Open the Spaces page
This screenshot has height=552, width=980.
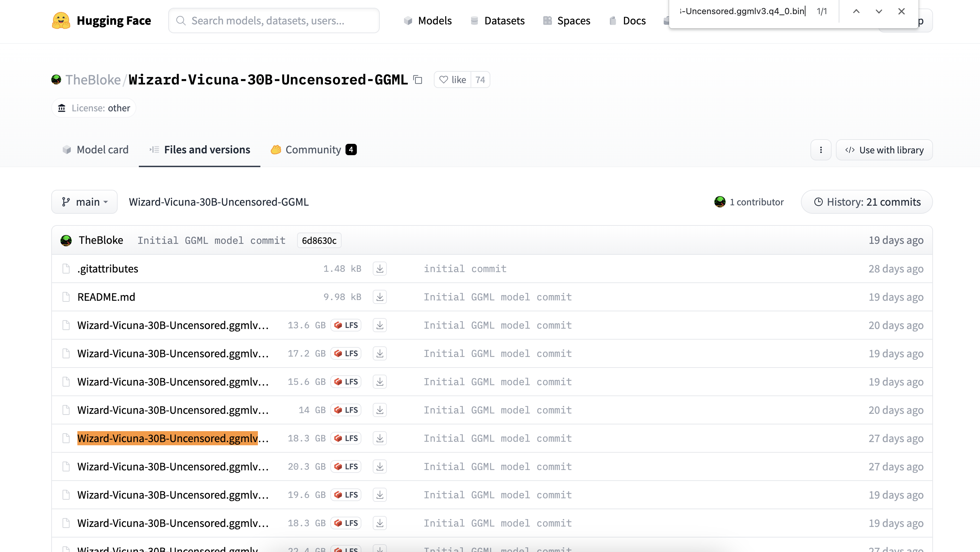tap(566, 20)
